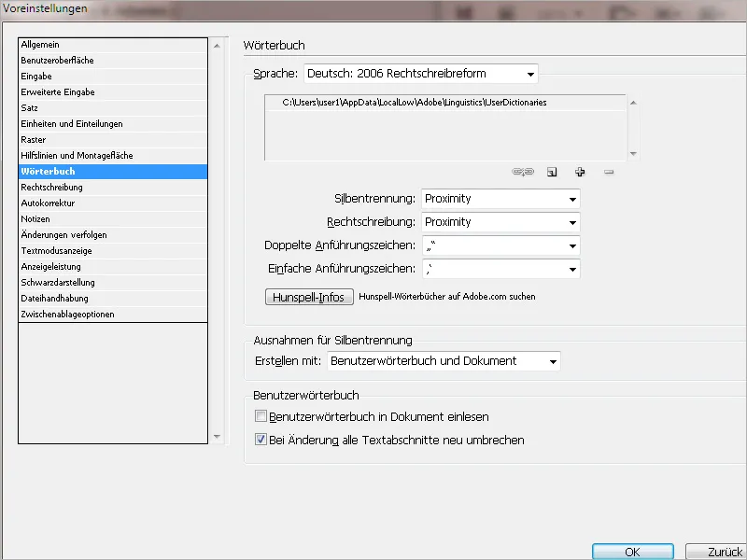Click the relink to new dictionary path icon

(x=554, y=172)
